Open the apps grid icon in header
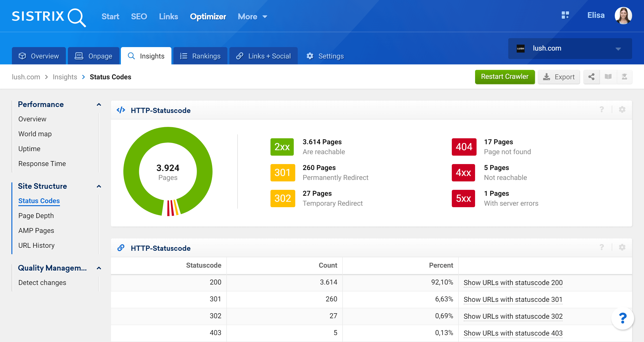644x342 pixels. pyautogui.click(x=565, y=15)
